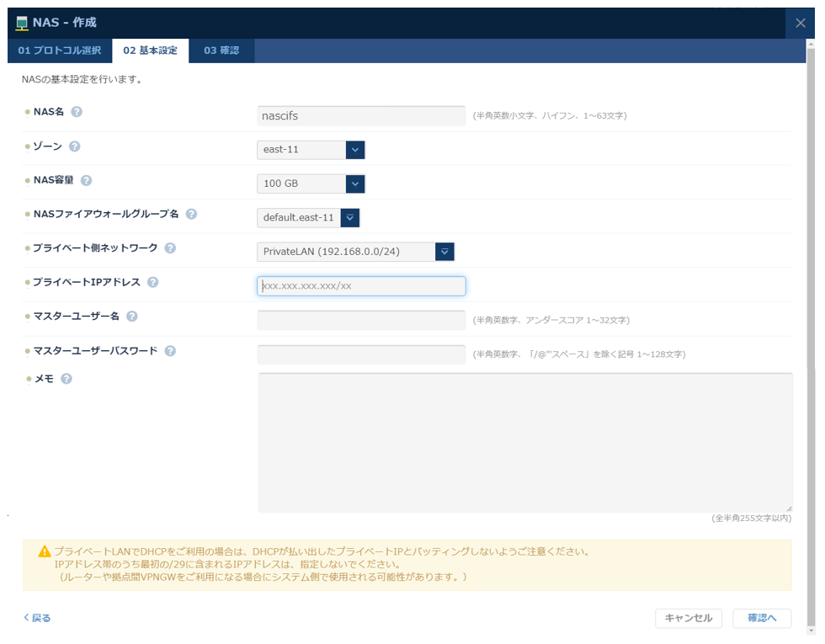Image resolution: width=825 pixels, height=644 pixels.
Task: Expand the PrivateLAN network selection dropdown
Action: 444,251
